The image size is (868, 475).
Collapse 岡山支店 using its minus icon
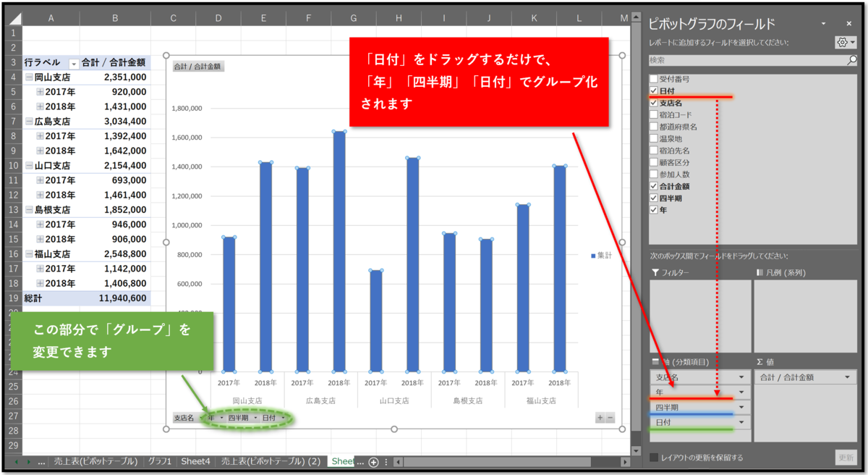click(x=29, y=77)
